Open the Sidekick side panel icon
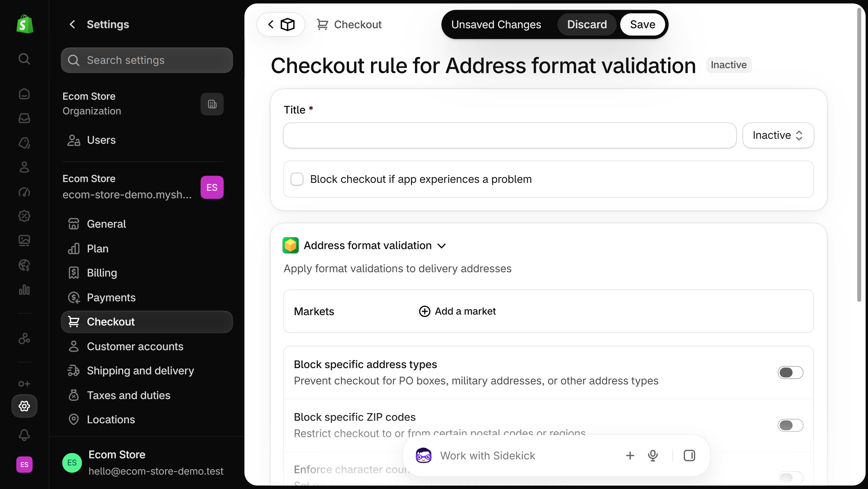868x489 pixels. tap(689, 456)
